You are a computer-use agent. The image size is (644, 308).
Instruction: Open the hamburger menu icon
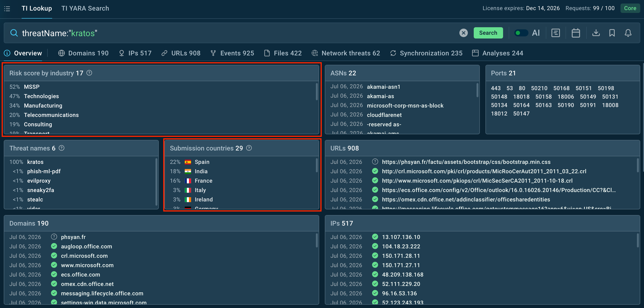[x=7, y=9]
